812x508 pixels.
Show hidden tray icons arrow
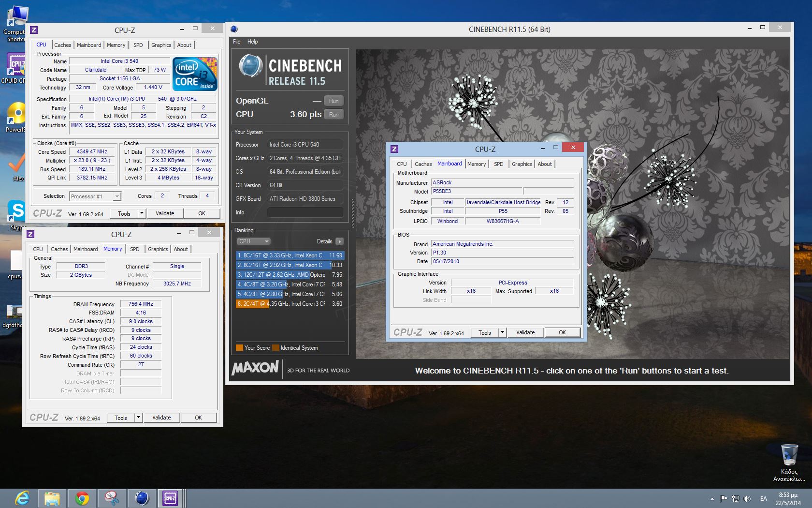coord(712,499)
